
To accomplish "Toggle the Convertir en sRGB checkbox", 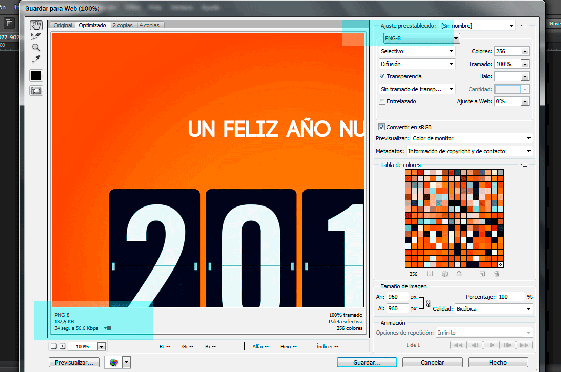I will point(381,127).
